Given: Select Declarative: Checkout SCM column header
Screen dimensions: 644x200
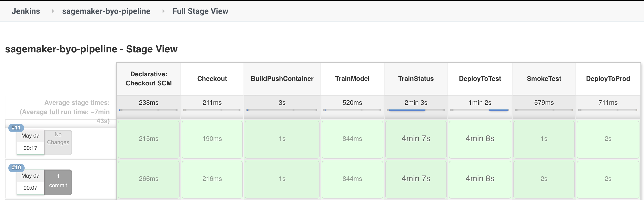Looking at the screenshot, I should point(149,79).
